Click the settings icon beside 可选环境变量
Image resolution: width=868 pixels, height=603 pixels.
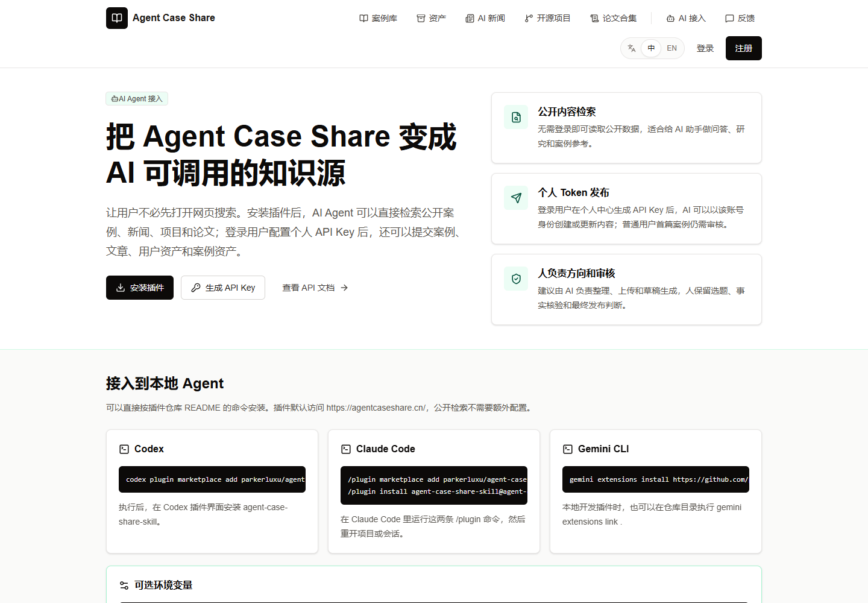[124, 586]
